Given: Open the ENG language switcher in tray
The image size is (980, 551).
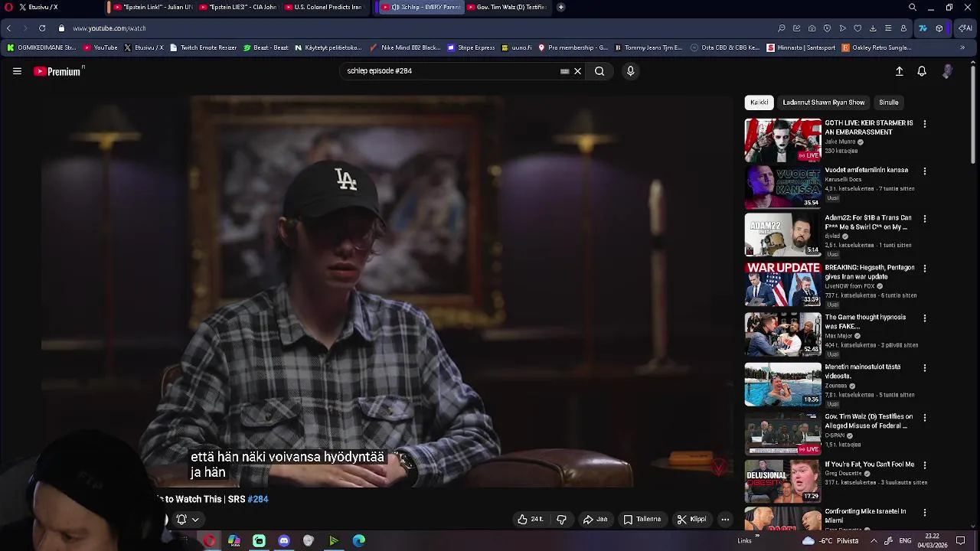Looking at the screenshot, I should (905, 540).
